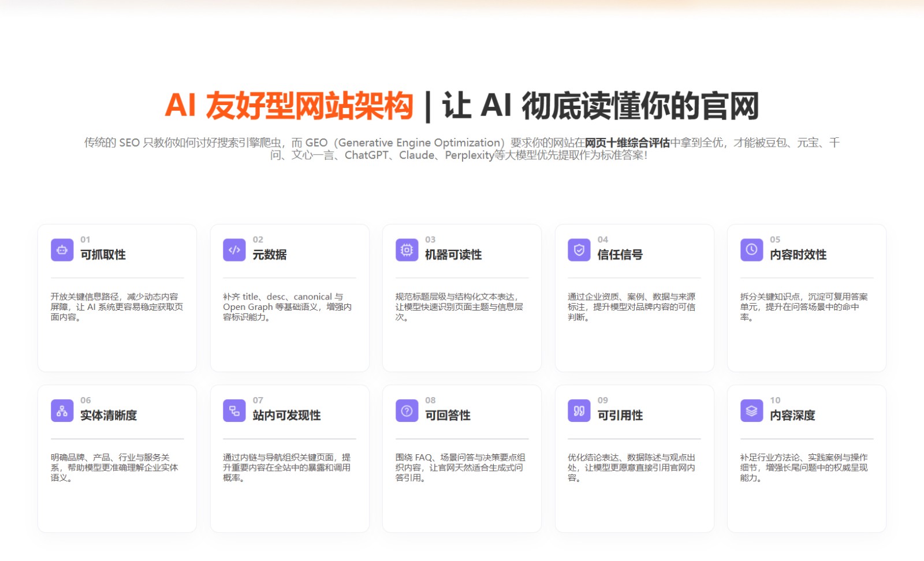The width and height of the screenshot is (924, 561).
Task: Click the number 05 label
Action: (x=775, y=240)
